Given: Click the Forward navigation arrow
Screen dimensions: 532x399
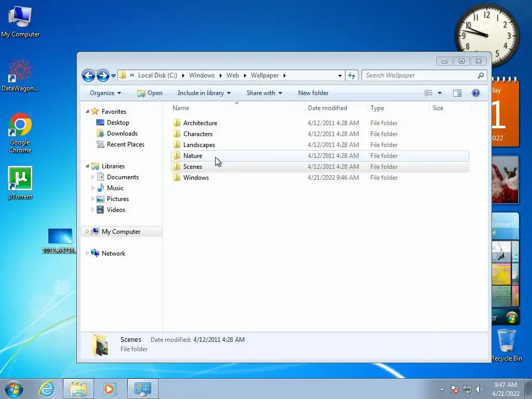Looking at the screenshot, I should point(103,75).
